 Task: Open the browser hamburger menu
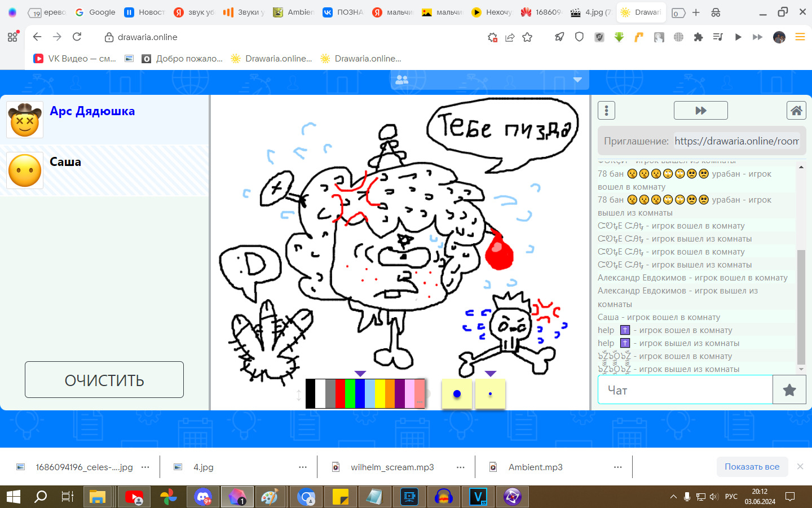(800, 37)
